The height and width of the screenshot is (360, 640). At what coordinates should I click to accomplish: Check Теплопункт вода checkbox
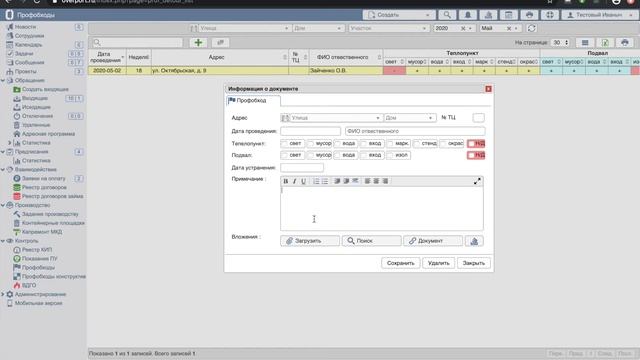pos(337,144)
